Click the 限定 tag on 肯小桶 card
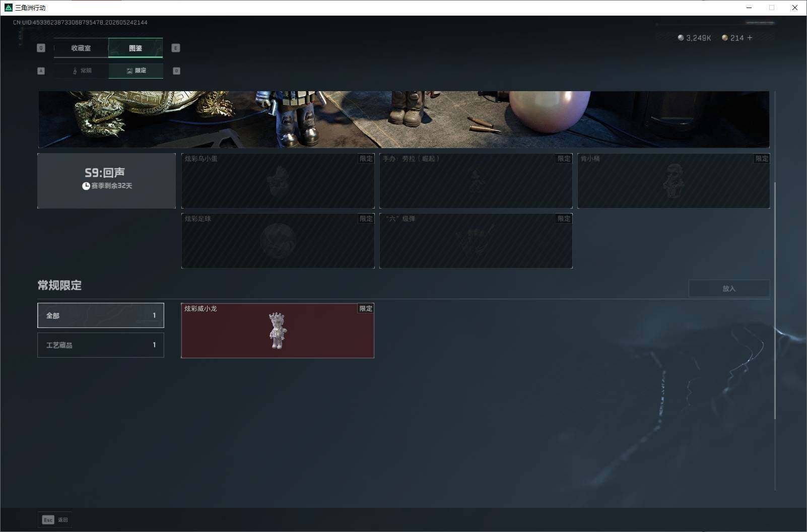Viewport: 807px width, 532px height. tap(762, 159)
